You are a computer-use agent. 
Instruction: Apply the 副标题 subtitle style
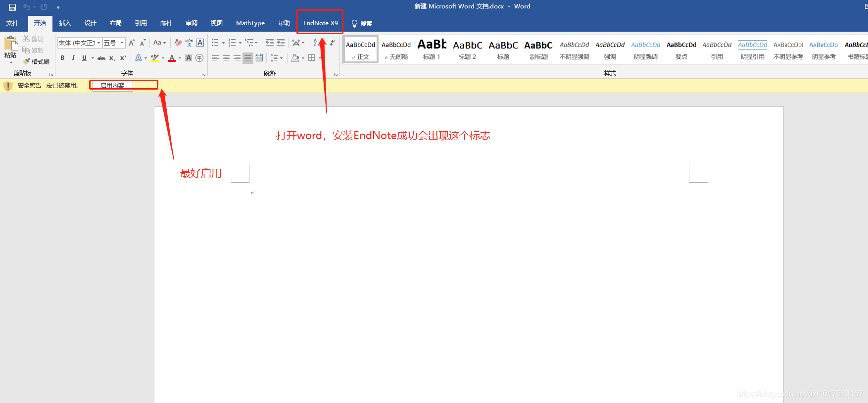click(539, 50)
